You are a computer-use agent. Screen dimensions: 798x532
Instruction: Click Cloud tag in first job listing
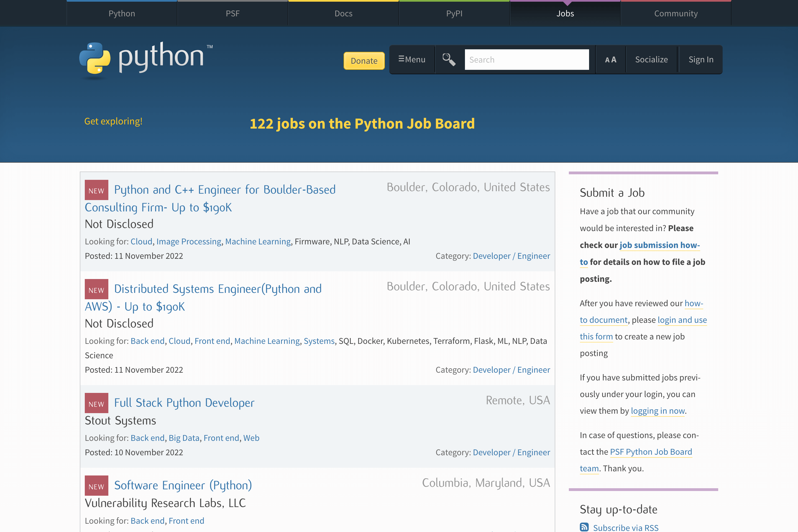click(142, 241)
